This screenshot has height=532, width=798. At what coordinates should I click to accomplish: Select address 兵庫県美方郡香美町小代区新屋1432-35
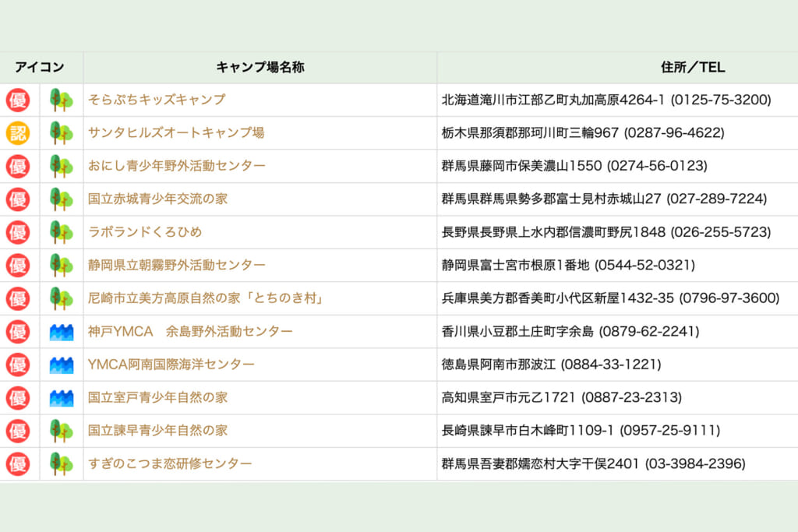click(558, 298)
